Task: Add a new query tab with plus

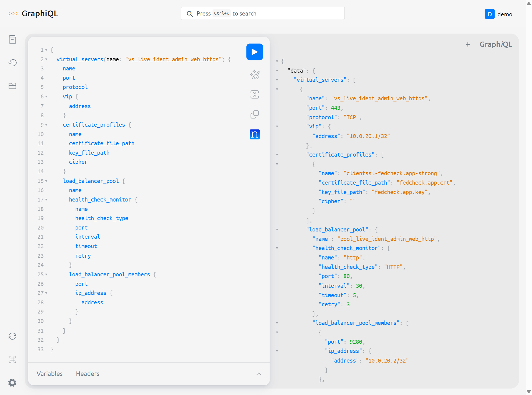Action: (x=468, y=44)
